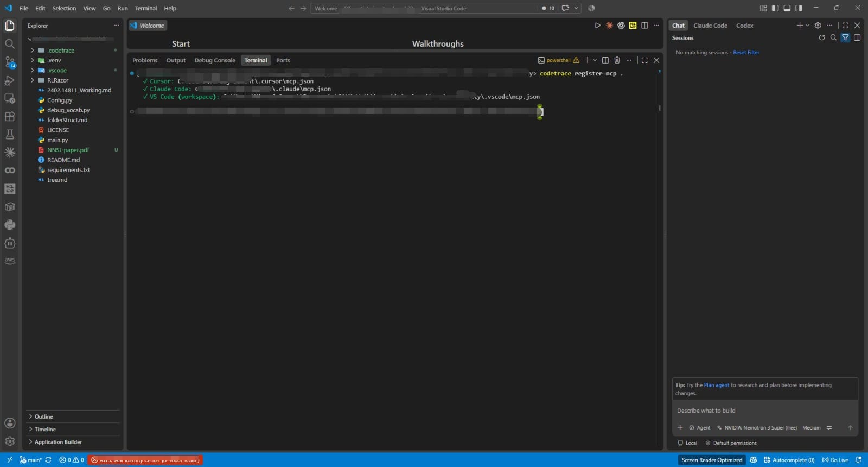Maximize the chat panel

pyautogui.click(x=845, y=26)
